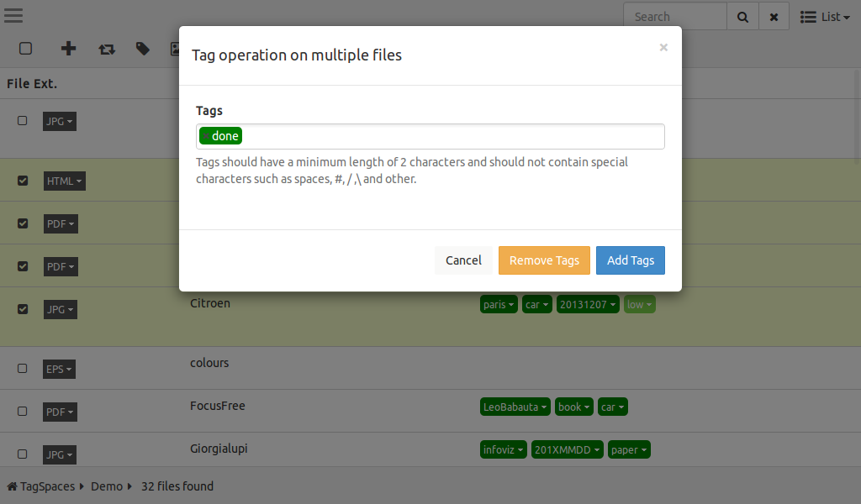Viewport: 861px width, 504px height.
Task: Open the hamburger menu icon
Action: 13,16
